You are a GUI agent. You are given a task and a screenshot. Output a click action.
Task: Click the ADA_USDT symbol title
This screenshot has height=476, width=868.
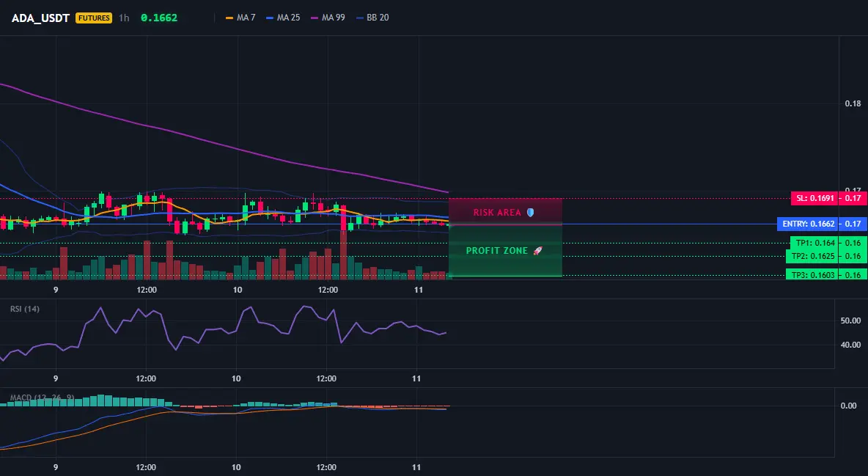pyautogui.click(x=40, y=18)
